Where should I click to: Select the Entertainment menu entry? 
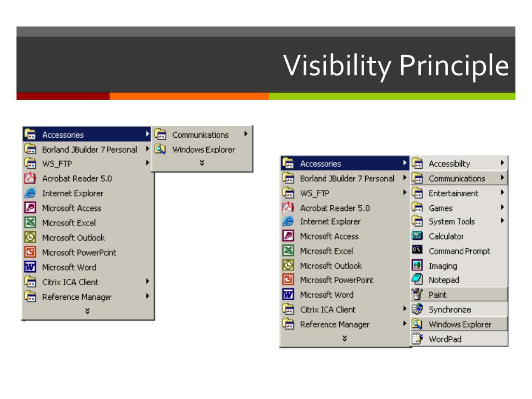point(459,193)
